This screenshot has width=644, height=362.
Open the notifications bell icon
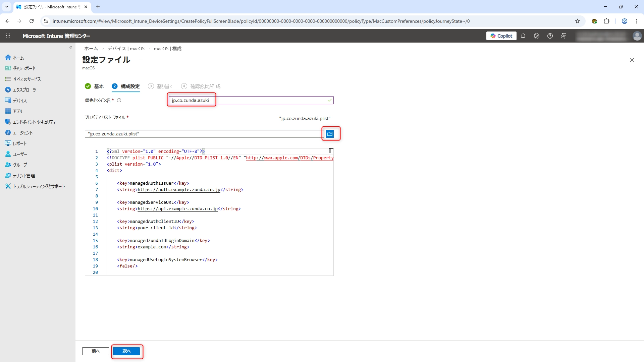[523, 36]
